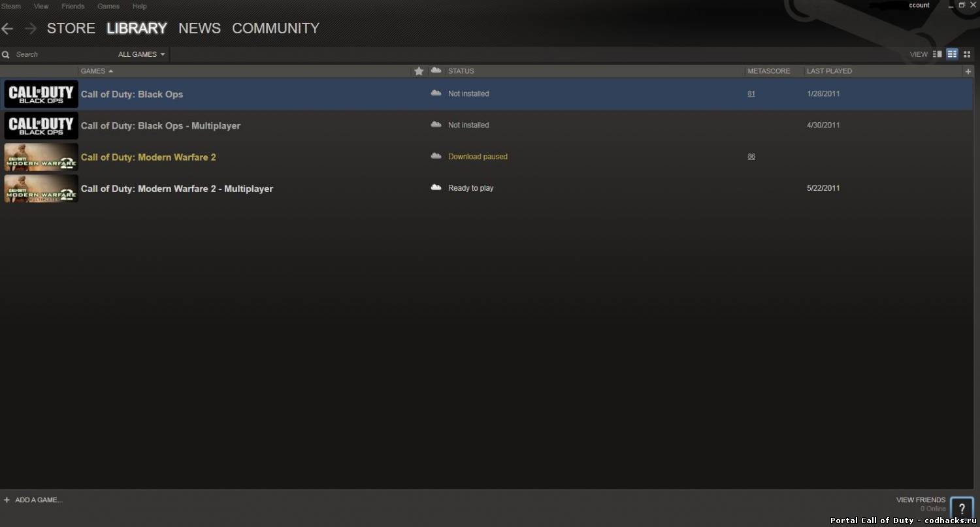Select Black Ops - Multiplayer thumbnail

point(41,125)
